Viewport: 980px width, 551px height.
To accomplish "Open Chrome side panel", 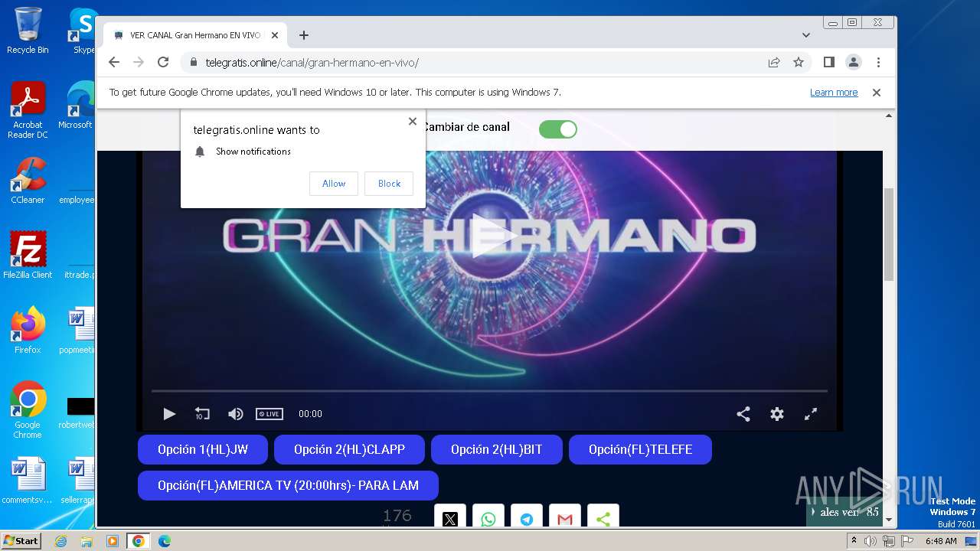I will (829, 62).
